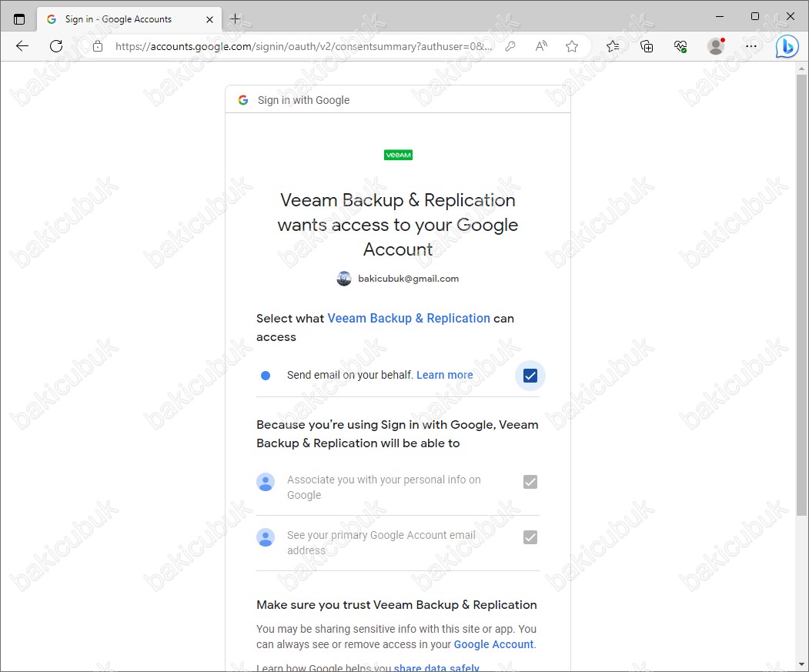Open Learn more about sending email
This screenshot has width=809, height=672.
tap(445, 375)
